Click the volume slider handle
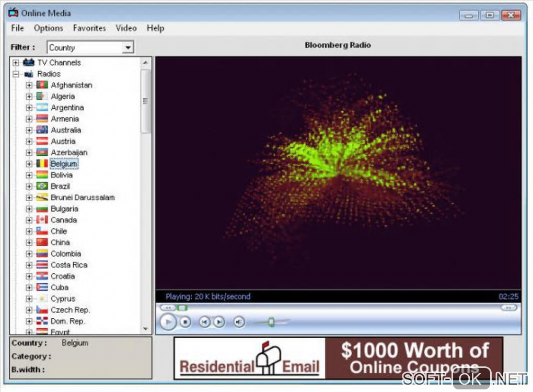The height and width of the screenshot is (392, 533). click(271, 321)
